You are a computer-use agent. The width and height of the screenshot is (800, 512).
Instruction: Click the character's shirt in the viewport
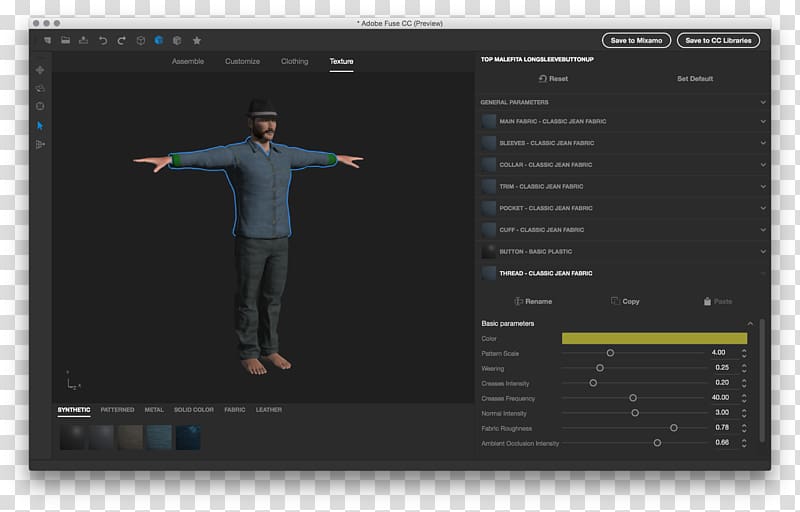pyautogui.click(x=263, y=191)
